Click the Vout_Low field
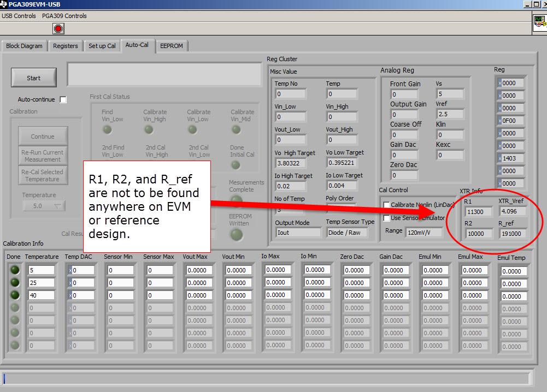 (291, 140)
